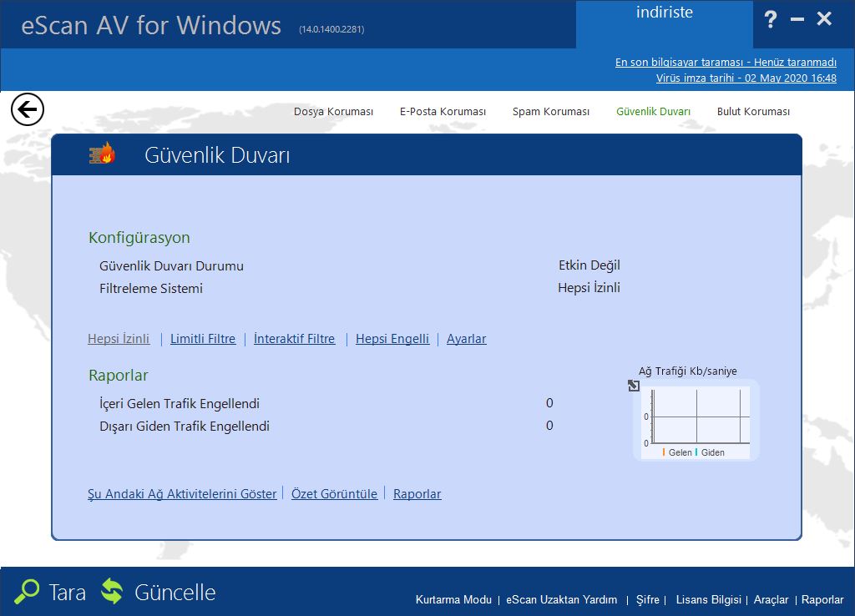Switch to Dosya Koruması tab
The image size is (855, 616).
tap(333, 112)
